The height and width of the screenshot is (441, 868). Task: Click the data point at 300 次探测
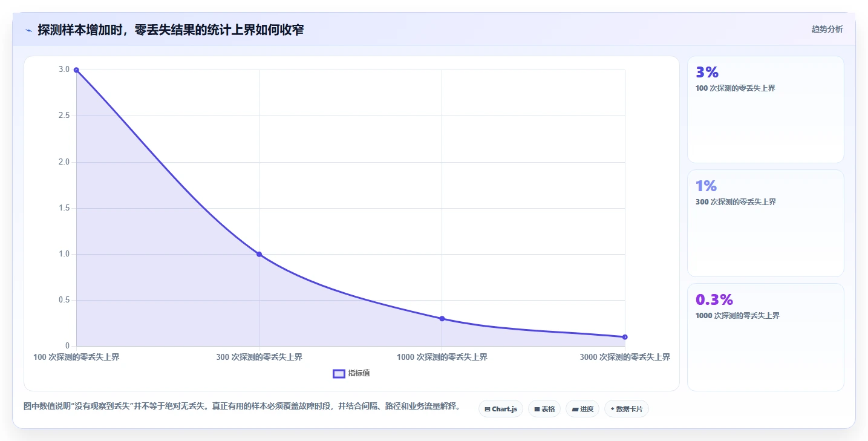[x=259, y=254]
